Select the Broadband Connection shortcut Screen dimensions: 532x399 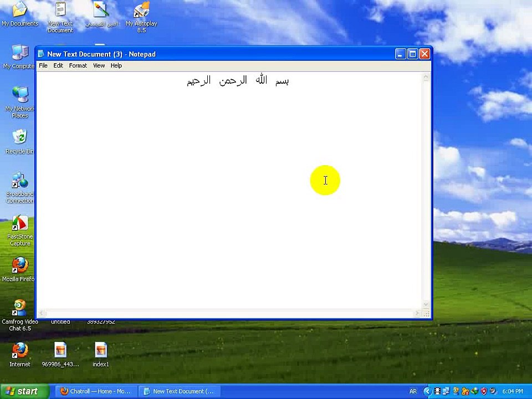click(x=20, y=188)
